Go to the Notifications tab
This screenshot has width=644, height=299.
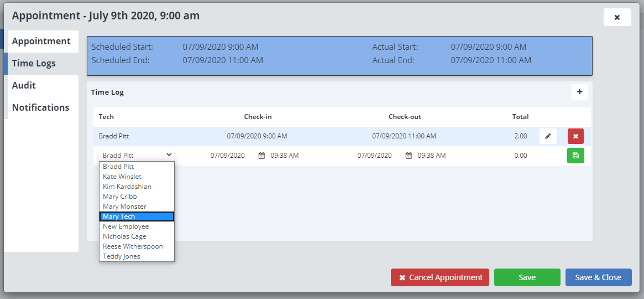pos(41,107)
